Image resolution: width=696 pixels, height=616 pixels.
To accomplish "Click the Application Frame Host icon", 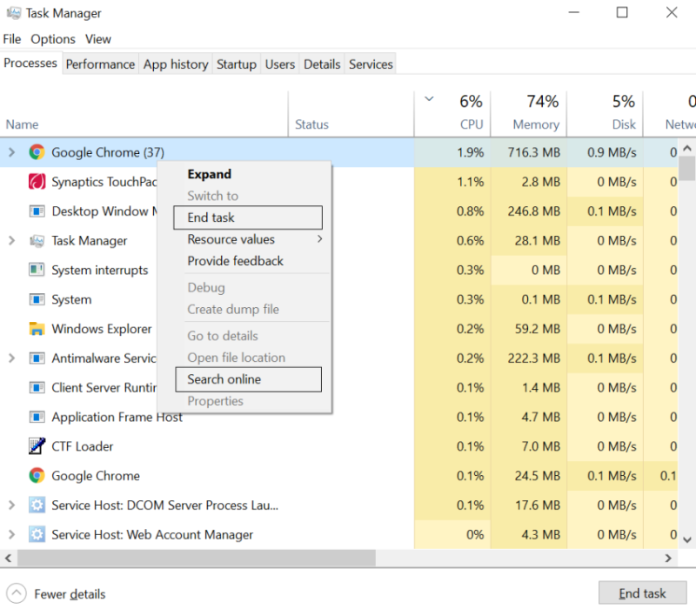I will [x=37, y=417].
